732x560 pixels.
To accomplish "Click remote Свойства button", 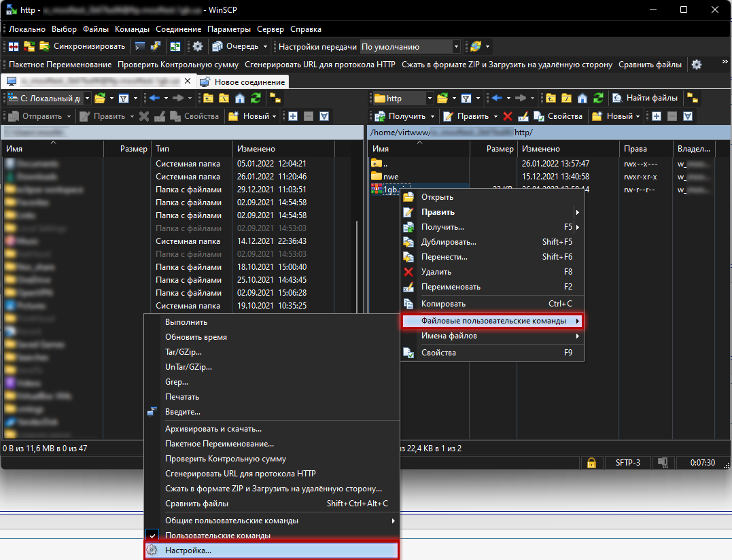I will click(558, 116).
